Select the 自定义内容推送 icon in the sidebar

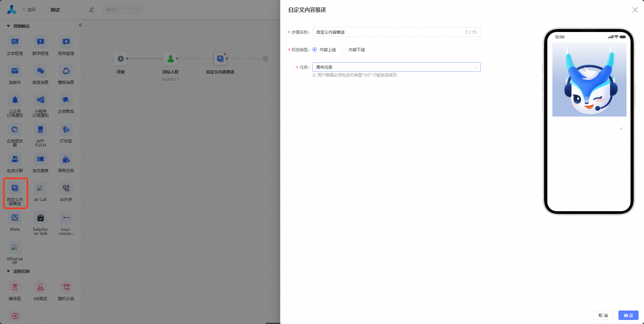[x=15, y=188]
